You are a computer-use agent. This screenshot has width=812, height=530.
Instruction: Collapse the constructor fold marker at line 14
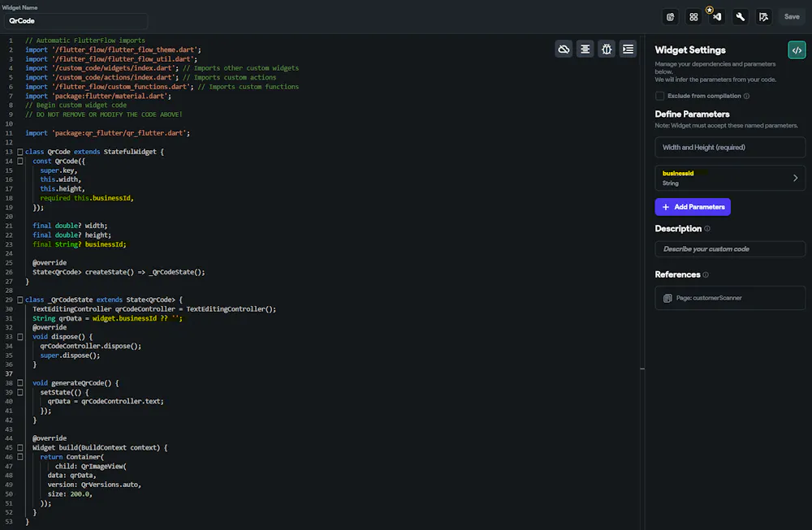(x=20, y=161)
